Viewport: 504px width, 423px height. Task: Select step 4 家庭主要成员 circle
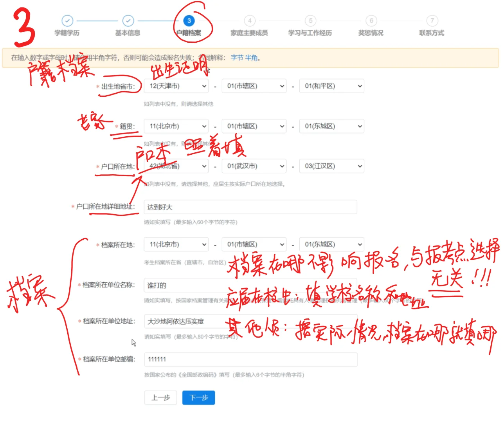pos(250,21)
